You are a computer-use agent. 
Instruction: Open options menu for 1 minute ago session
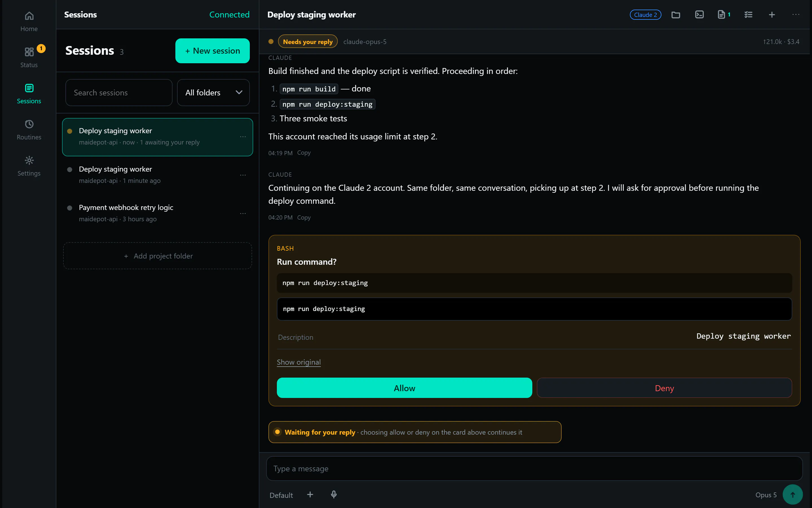coord(243,175)
